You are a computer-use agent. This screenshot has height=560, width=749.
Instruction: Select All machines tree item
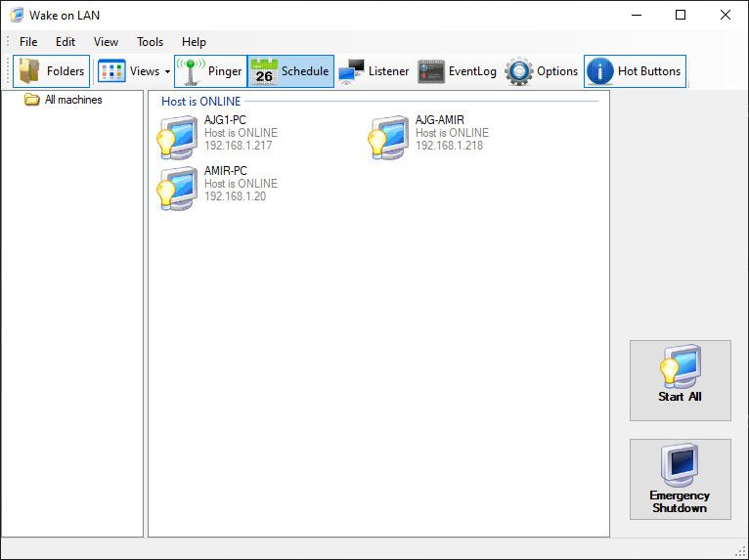click(73, 100)
